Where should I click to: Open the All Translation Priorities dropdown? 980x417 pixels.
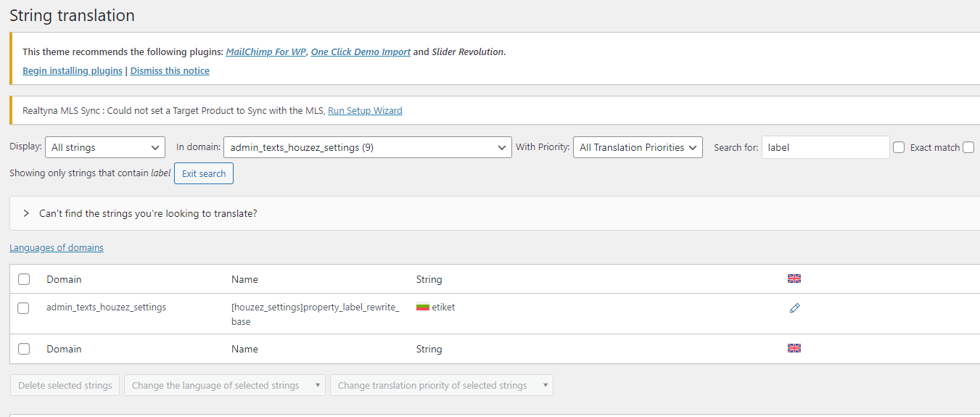[x=638, y=147]
